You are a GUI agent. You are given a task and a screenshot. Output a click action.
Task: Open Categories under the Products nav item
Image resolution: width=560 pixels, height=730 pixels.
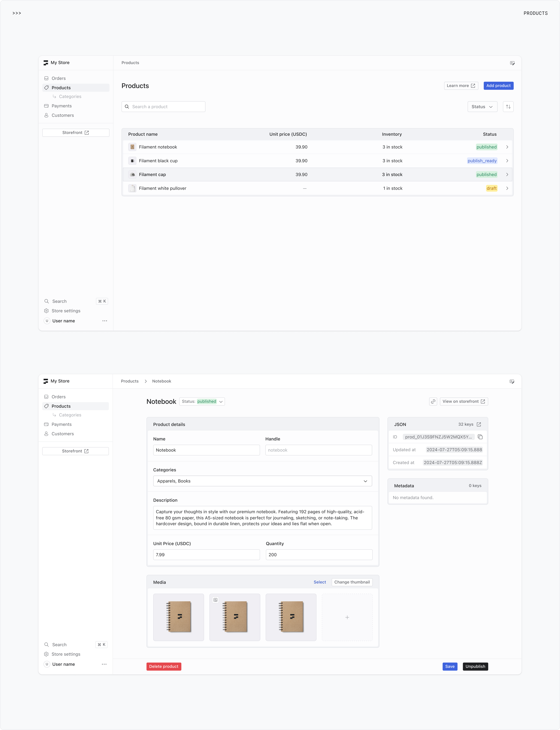[x=70, y=96]
